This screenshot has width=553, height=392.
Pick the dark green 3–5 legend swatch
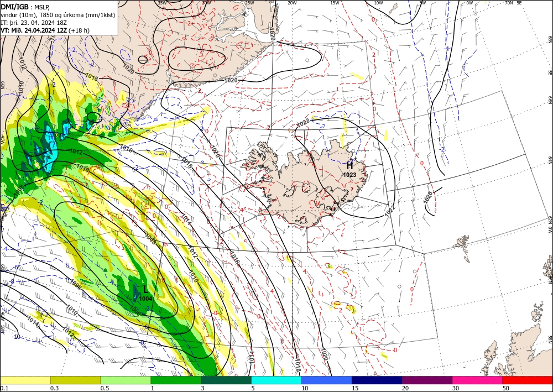[226, 380]
